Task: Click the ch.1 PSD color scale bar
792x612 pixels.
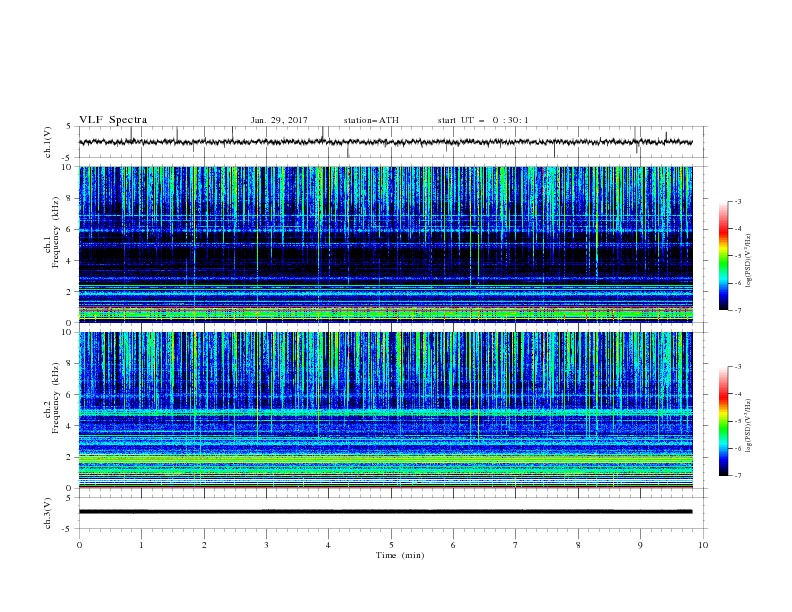Action: (x=723, y=256)
